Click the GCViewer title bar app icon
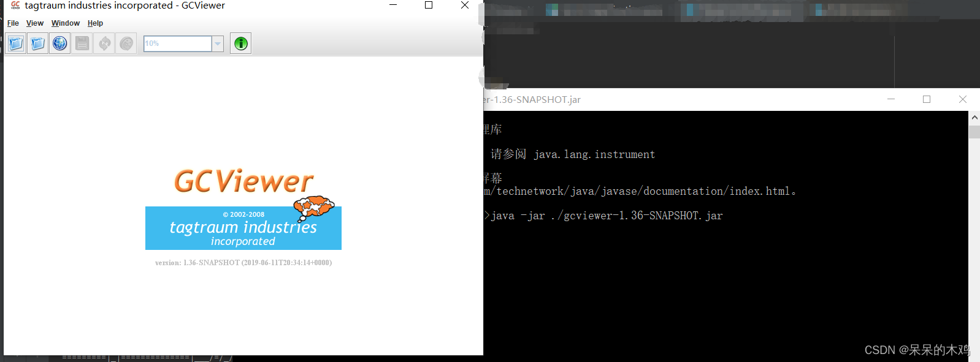The image size is (980, 362). tap(15, 6)
